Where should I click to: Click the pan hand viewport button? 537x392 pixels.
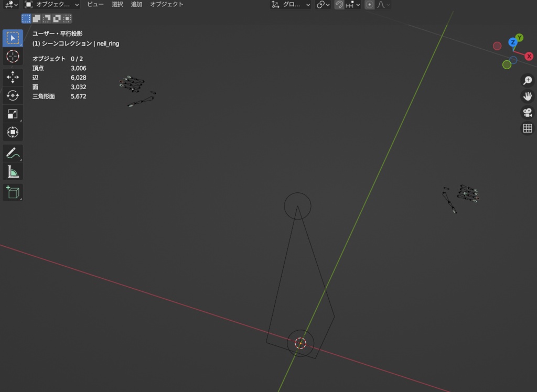528,96
